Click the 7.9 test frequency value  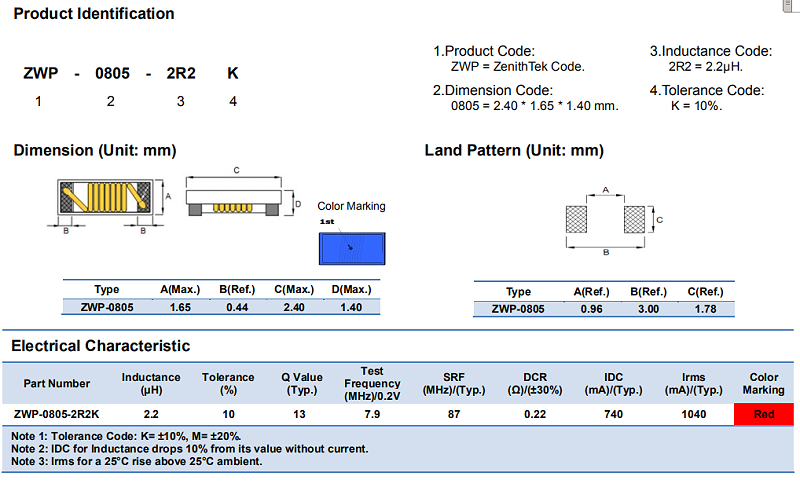[372, 414]
